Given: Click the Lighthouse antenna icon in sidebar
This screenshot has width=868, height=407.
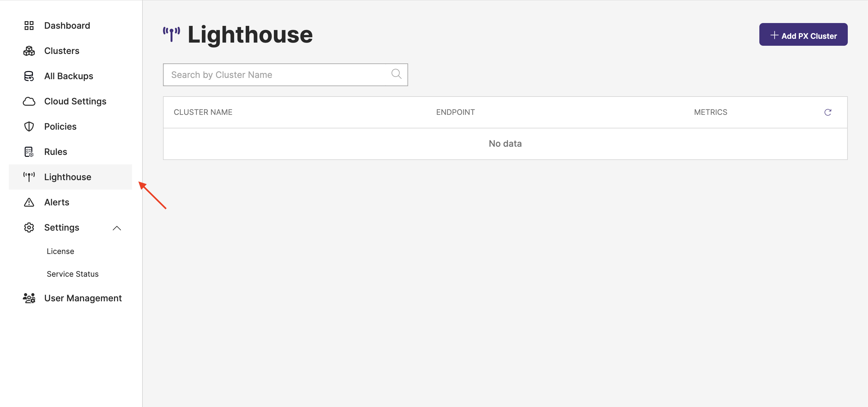Looking at the screenshot, I should (x=29, y=177).
